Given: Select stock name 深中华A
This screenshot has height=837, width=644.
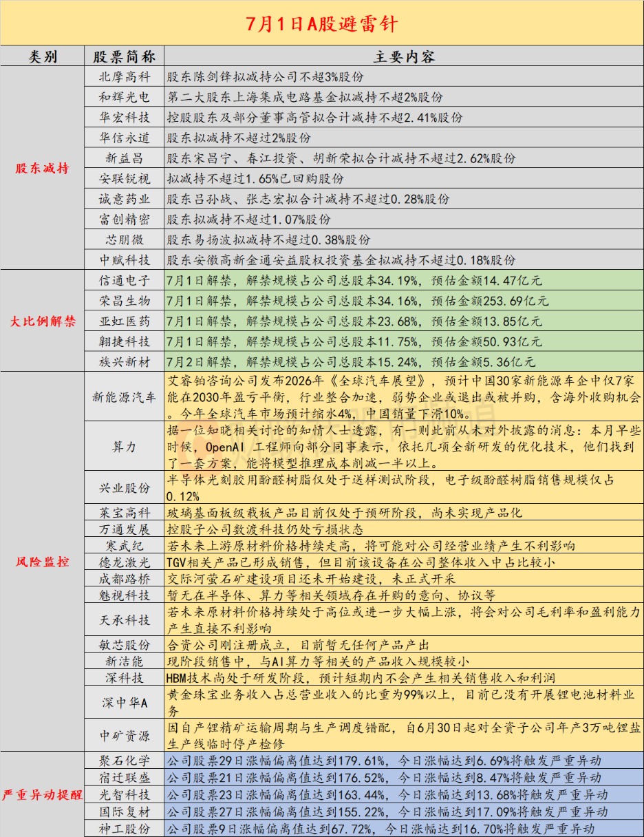Looking at the screenshot, I should [125, 703].
